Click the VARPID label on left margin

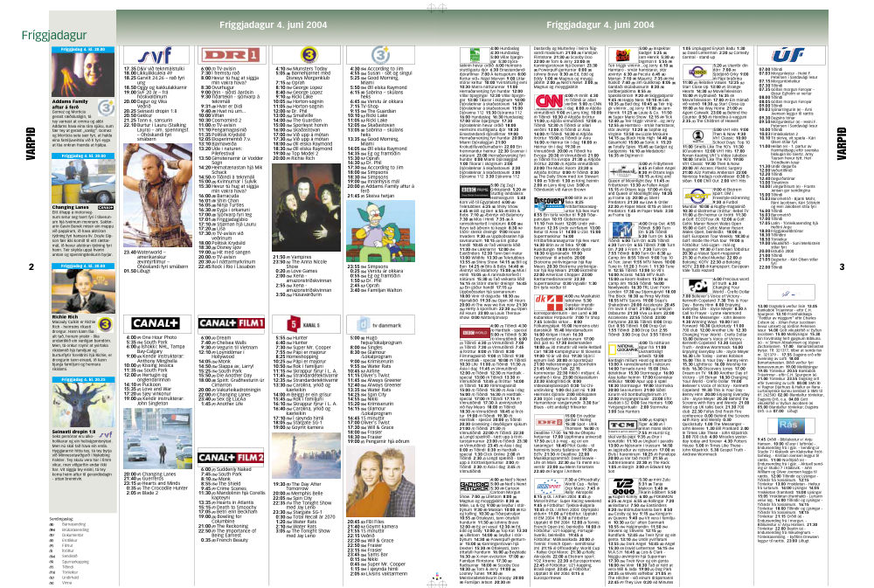pos(31,144)
